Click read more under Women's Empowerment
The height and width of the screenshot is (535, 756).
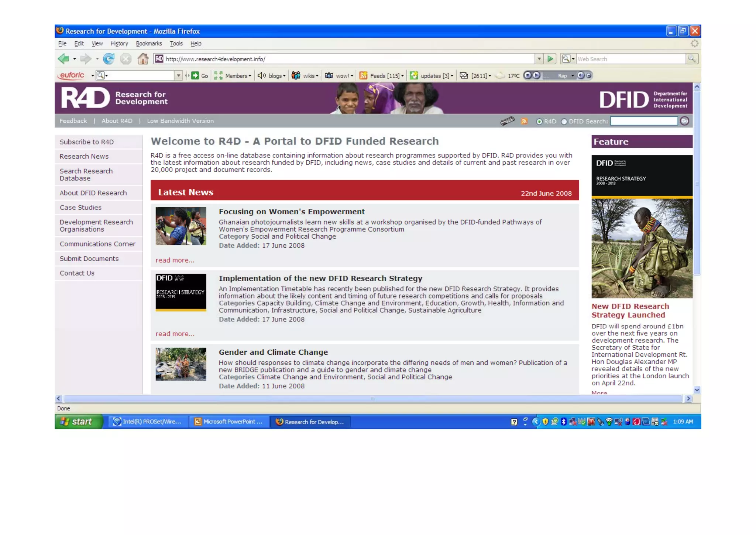point(175,260)
